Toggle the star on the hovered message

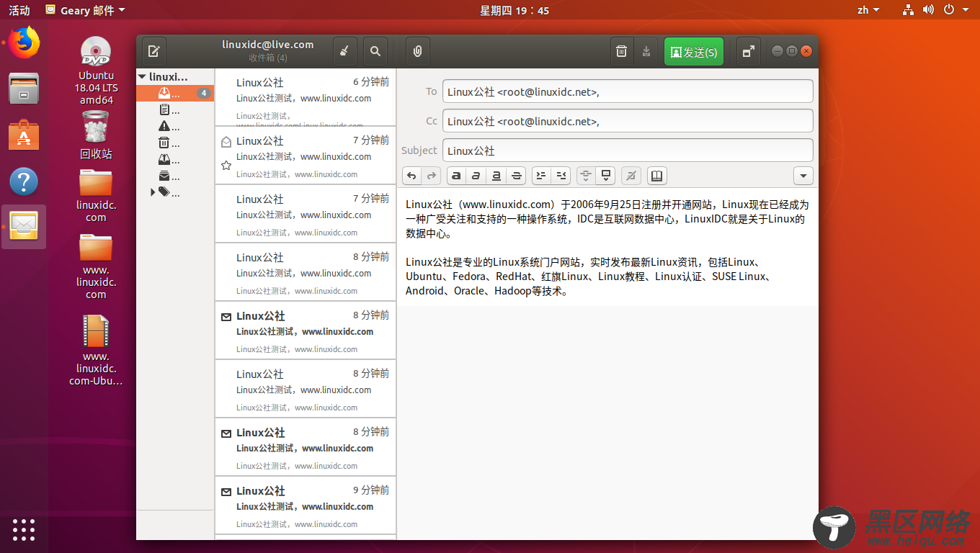[x=226, y=166]
